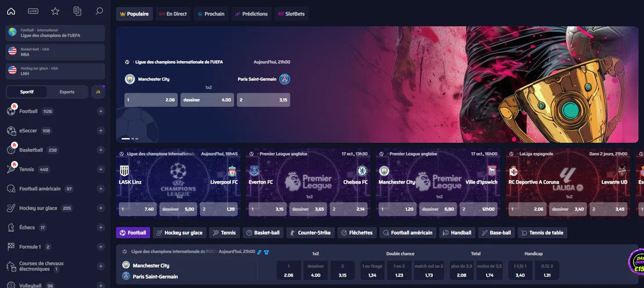Click the live-stream icon in match row

(259, 251)
